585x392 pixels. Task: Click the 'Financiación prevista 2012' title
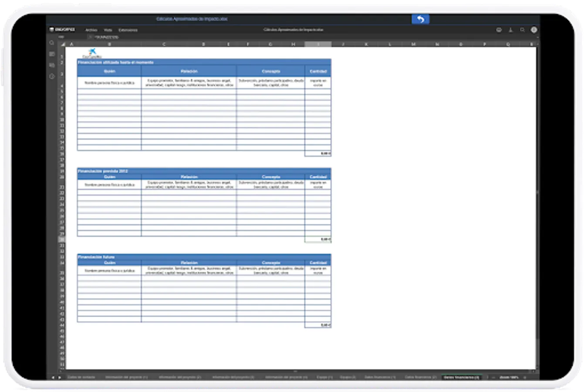103,171
